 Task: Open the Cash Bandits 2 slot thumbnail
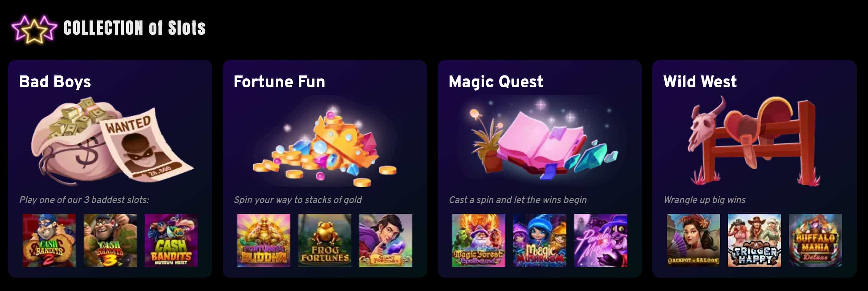tap(49, 241)
